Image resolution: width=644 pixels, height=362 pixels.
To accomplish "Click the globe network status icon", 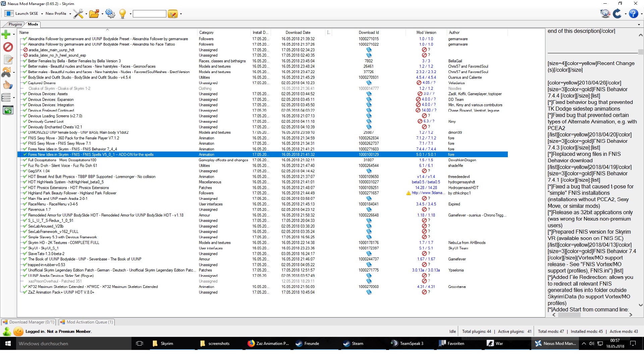I will coord(605,14).
